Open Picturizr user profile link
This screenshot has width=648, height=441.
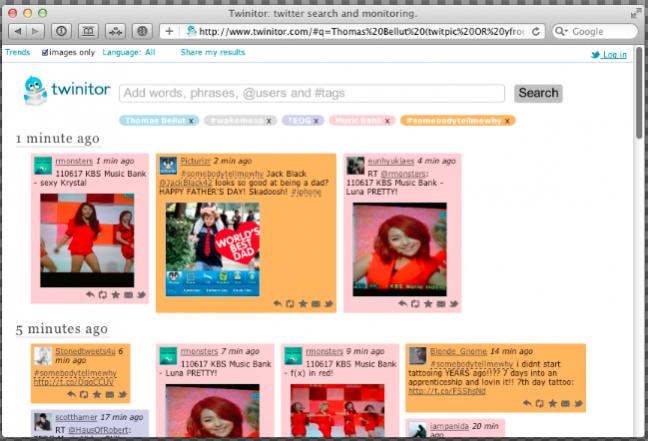[195, 161]
